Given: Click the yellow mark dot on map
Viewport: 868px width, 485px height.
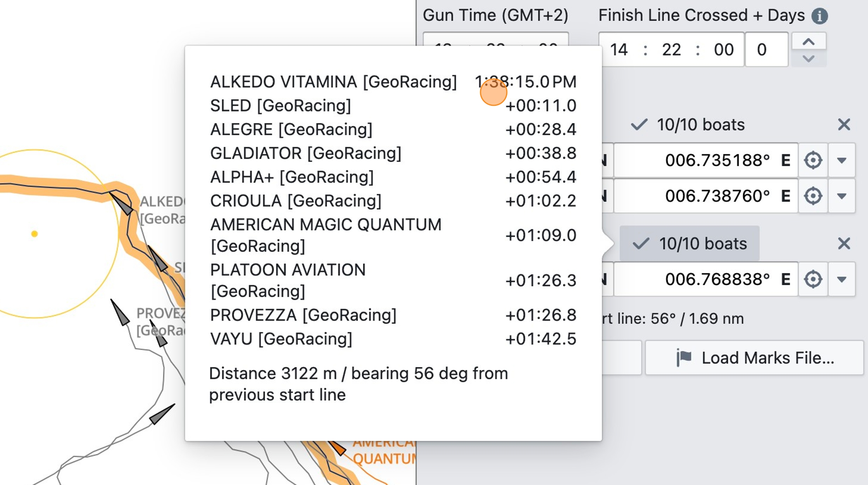Looking at the screenshot, I should click(x=34, y=234).
